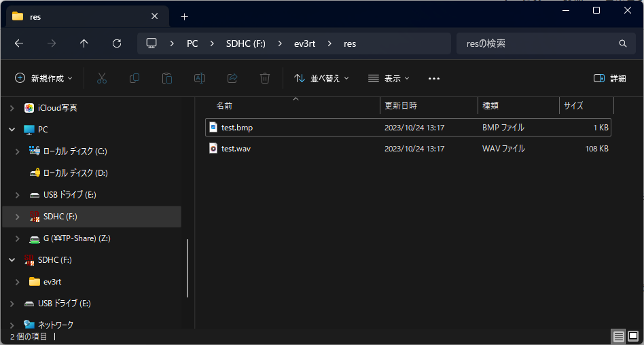Open the 表示 view dropdown
The width and height of the screenshot is (644, 345).
pyautogui.click(x=389, y=79)
